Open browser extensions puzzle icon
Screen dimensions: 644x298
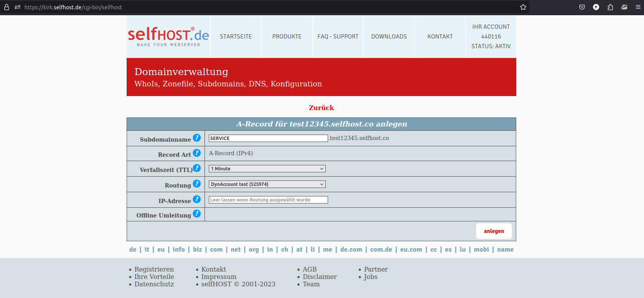[x=610, y=7]
